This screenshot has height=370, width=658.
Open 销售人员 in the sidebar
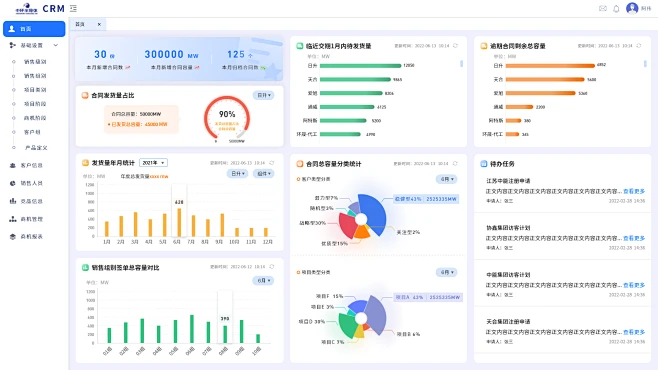[x=32, y=183]
